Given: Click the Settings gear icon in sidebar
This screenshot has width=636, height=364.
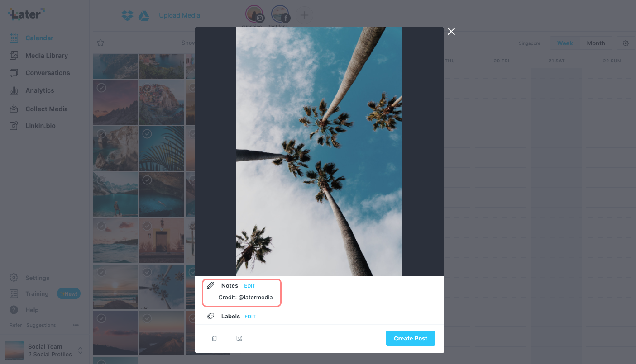Looking at the screenshot, I should pos(14,278).
